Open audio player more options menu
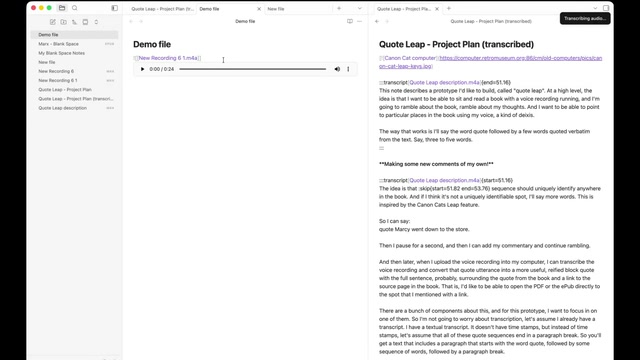This screenshot has height=360, width=640. point(348,69)
